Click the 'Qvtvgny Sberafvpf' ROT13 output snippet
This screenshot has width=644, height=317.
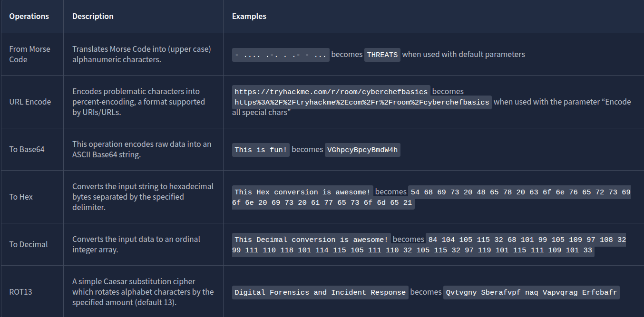[531, 292]
